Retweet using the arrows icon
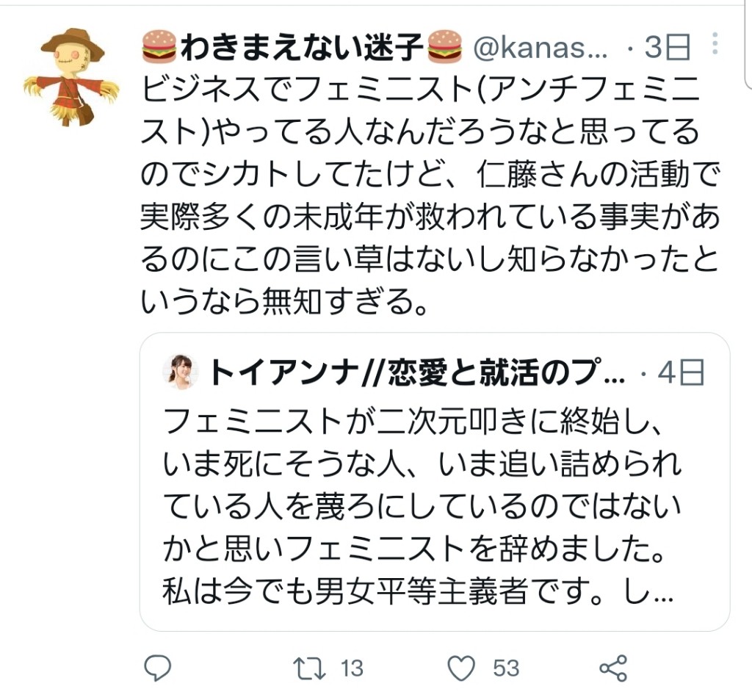 [x=309, y=668]
